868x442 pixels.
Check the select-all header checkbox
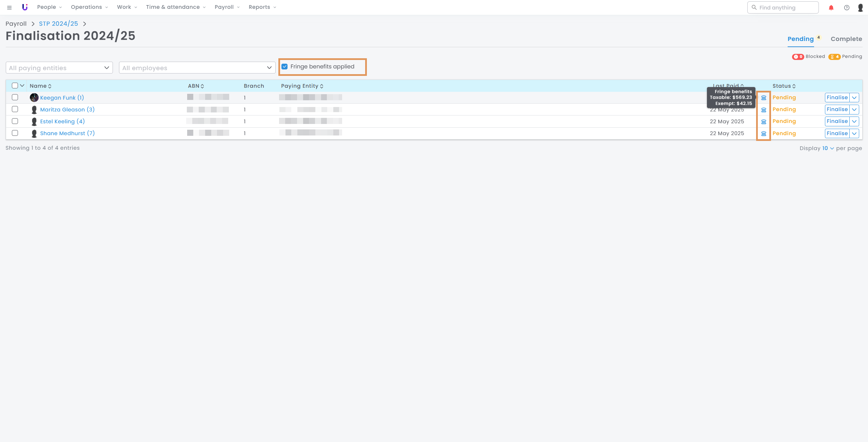[x=15, y=86]
